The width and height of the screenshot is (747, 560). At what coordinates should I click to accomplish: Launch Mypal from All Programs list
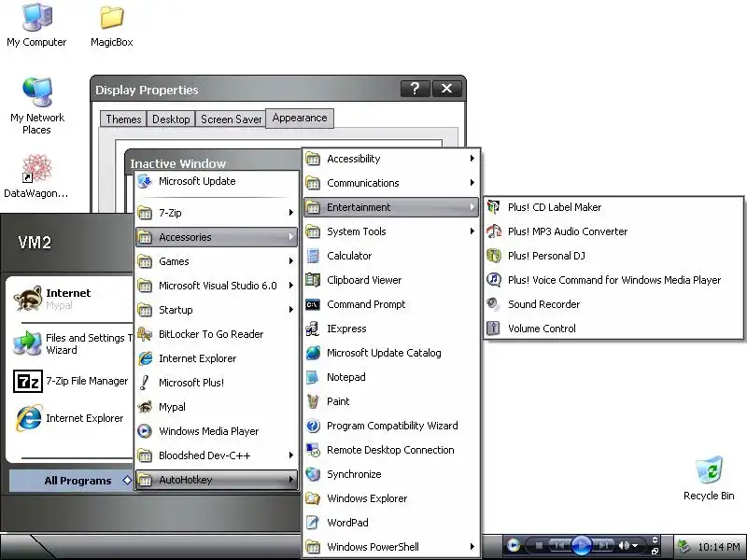[x=217, y=407]
